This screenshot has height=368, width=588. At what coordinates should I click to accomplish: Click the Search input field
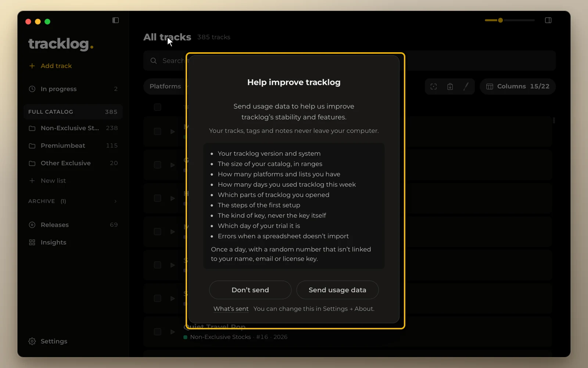349,61
